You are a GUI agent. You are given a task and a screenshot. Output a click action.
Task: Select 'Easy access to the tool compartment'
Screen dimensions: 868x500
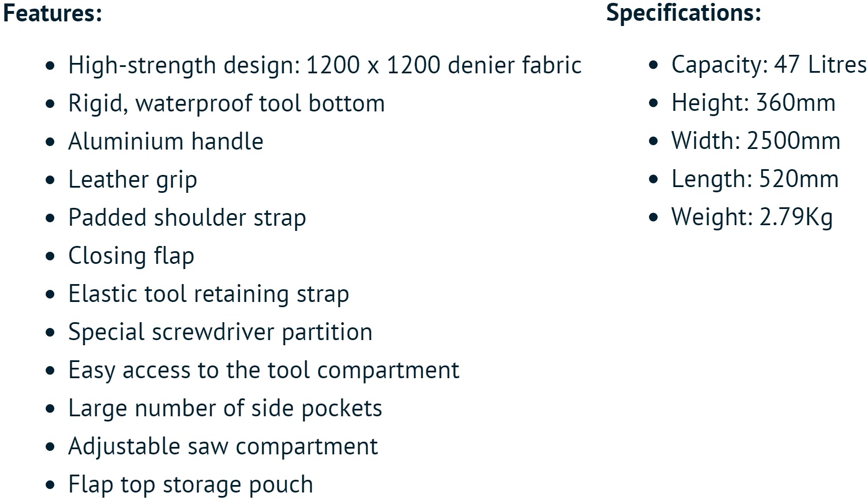[264, 371]
